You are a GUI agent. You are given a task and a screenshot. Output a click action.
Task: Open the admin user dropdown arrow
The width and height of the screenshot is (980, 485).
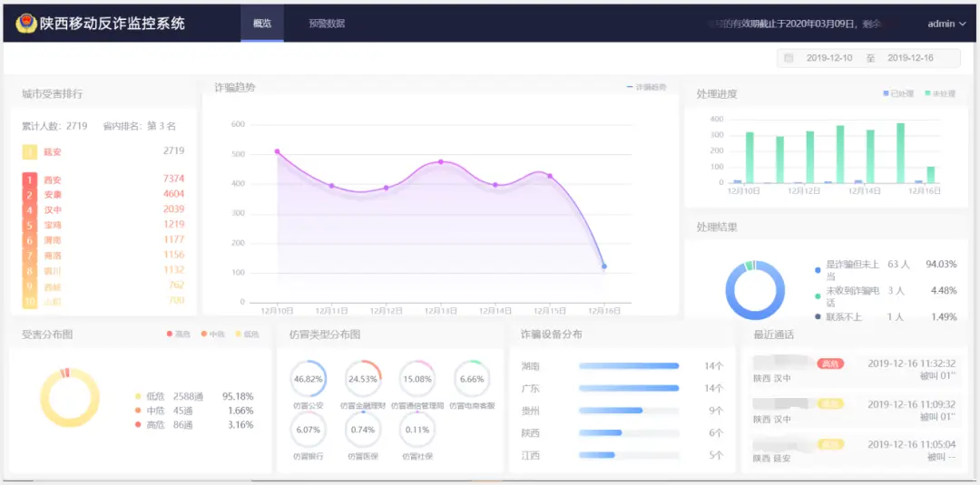coord(962,24)
